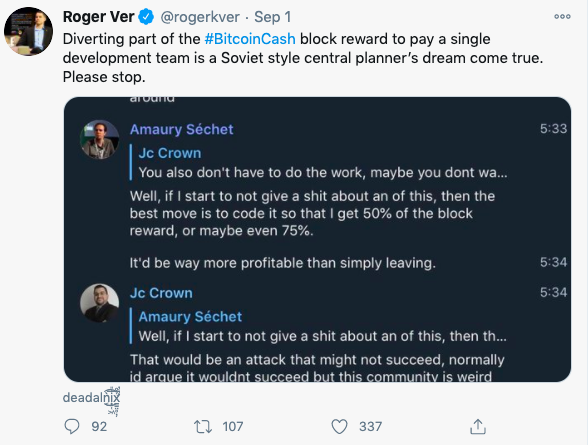Click the blue verified badge
The image size is (588, 445).
click(x=146, y=17)
